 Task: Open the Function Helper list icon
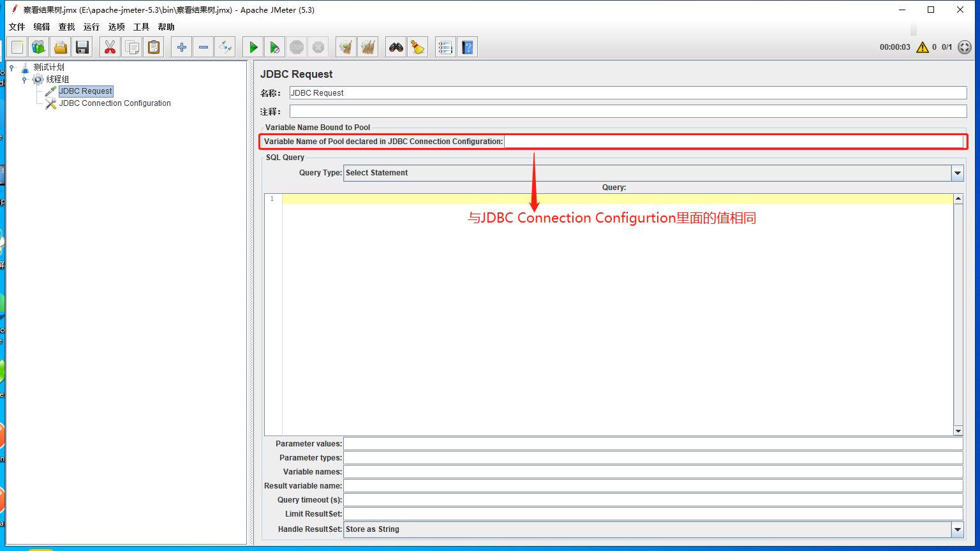pyautogui.click(x=445, y=47)
